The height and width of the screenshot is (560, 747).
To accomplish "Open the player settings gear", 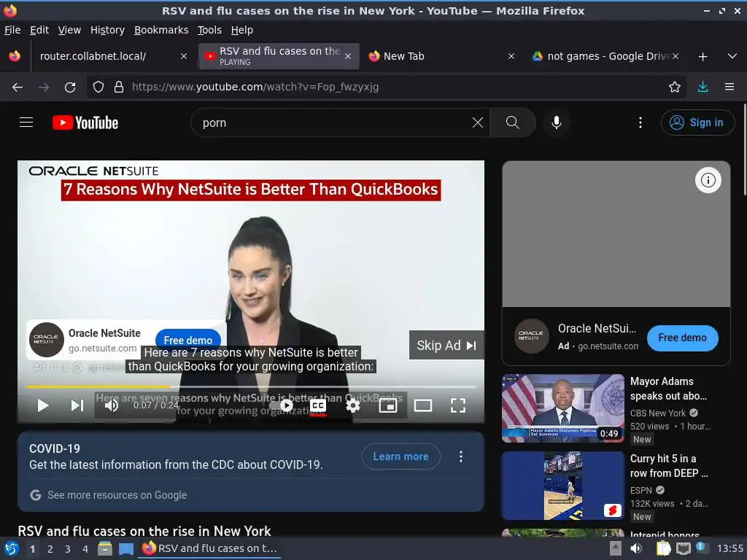I will coord(353,405).
